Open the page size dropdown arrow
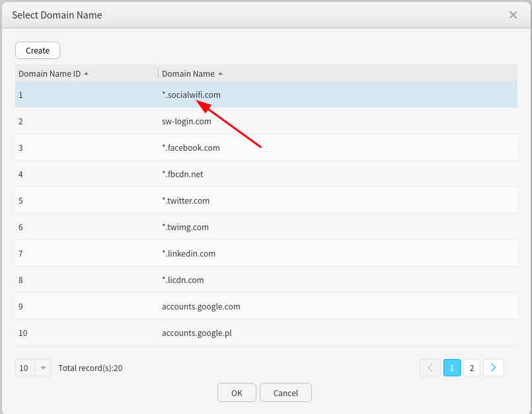Image resolution: width=532 pixels, height=414 pixels. [44, 368]
